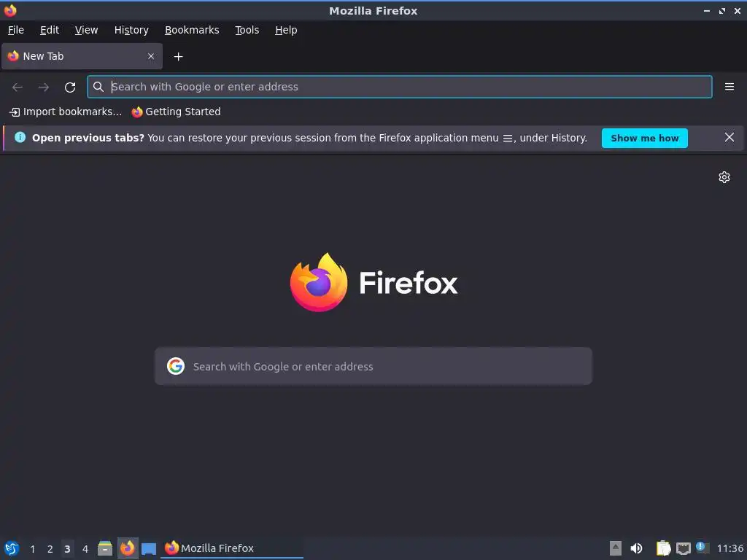This screenshot has width=747, height=560.
Task: Launch the file manager from taskbar
Action: point(105,548)
